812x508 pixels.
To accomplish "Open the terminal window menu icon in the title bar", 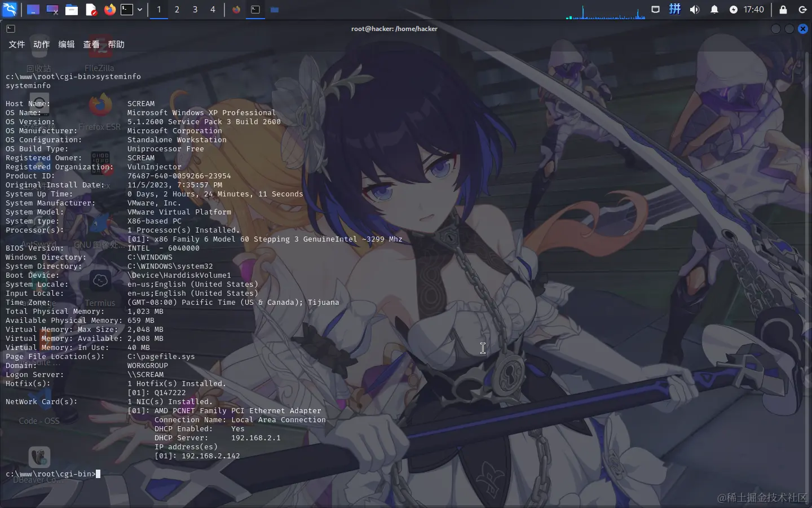I will tap(11, 29).
